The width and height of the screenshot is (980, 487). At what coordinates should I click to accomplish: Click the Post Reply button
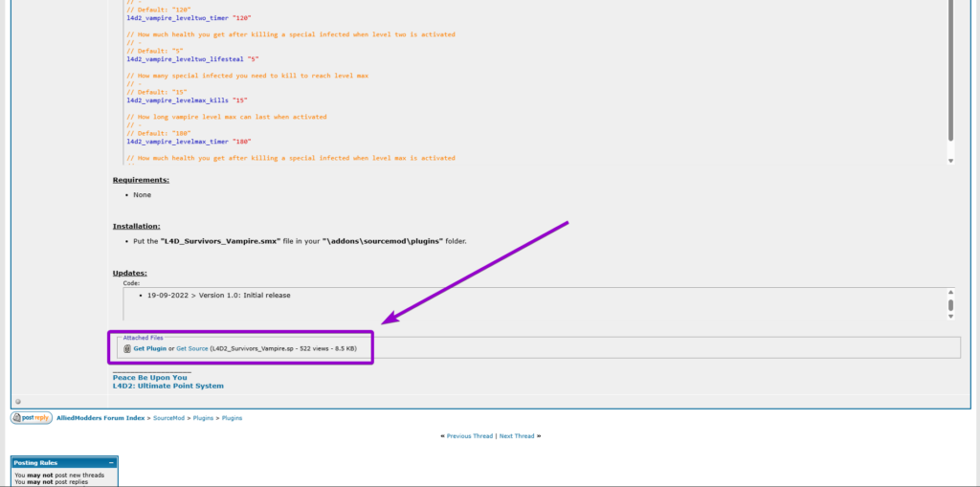pos(32,417)
